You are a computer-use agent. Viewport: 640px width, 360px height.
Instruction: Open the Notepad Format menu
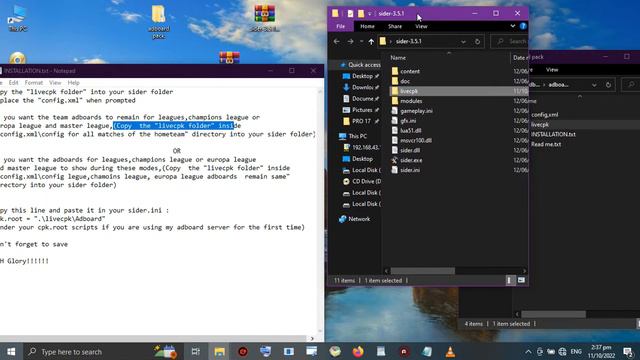click(33, 82)
